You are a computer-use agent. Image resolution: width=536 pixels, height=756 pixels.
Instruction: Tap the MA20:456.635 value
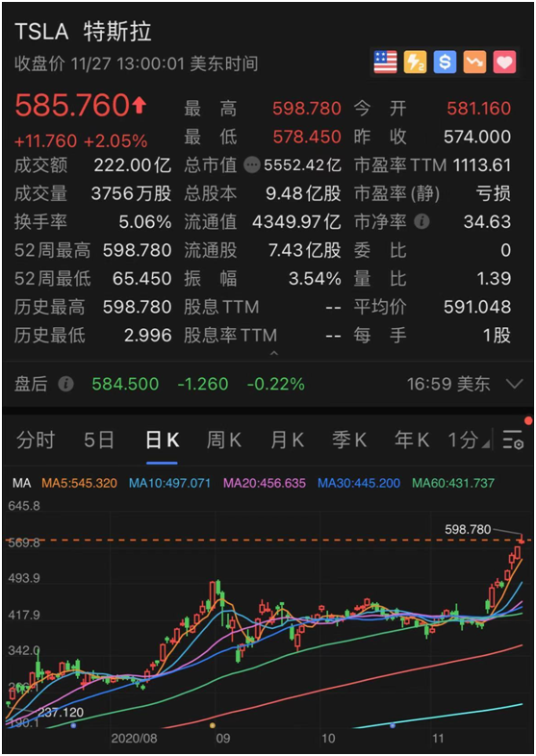click(x=265, y=483)
